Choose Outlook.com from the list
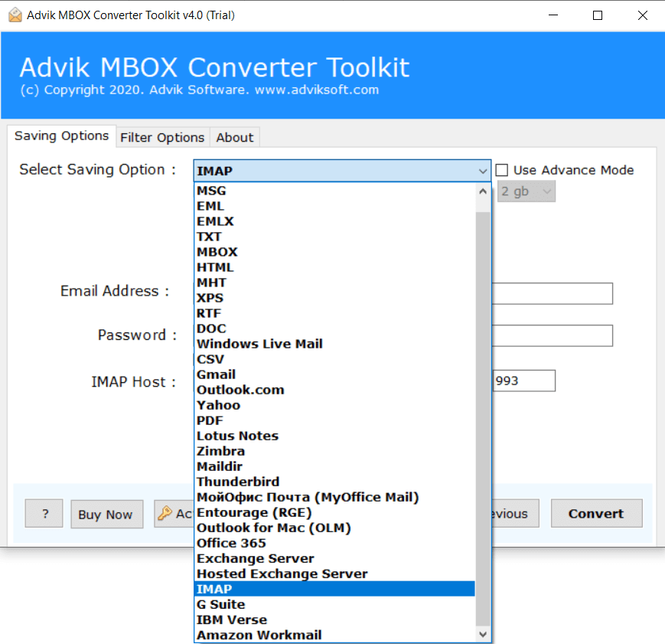The image size is (665, 644). coord(335,390)
